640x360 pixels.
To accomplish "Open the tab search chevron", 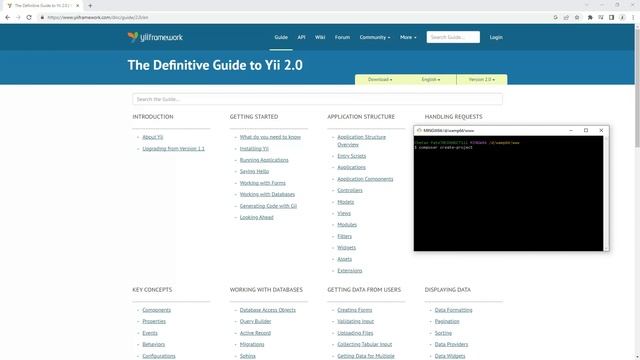I will tap(587, 5).
